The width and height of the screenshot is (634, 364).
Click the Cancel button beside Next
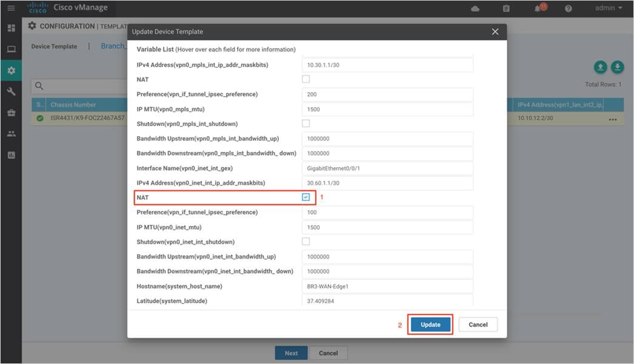328,353
